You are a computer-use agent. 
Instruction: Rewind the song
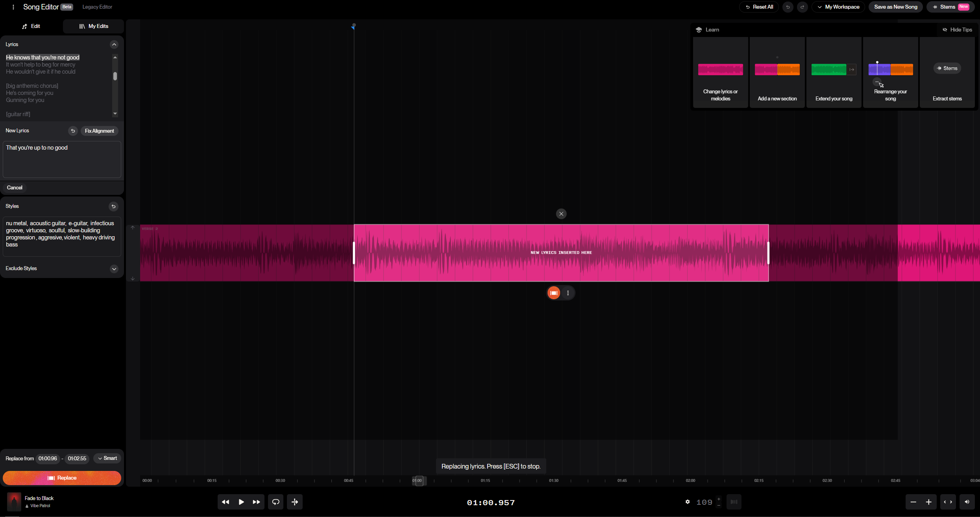(226, 502)
